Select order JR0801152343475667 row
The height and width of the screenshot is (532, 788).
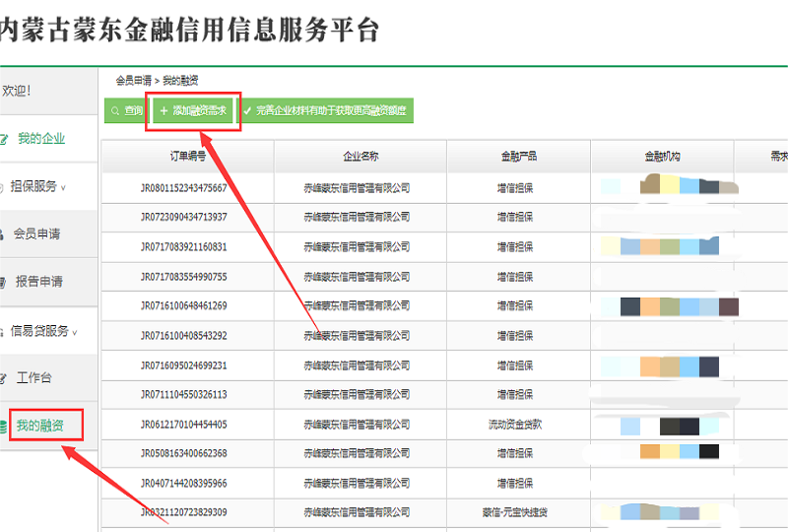[x=183, y=188]
